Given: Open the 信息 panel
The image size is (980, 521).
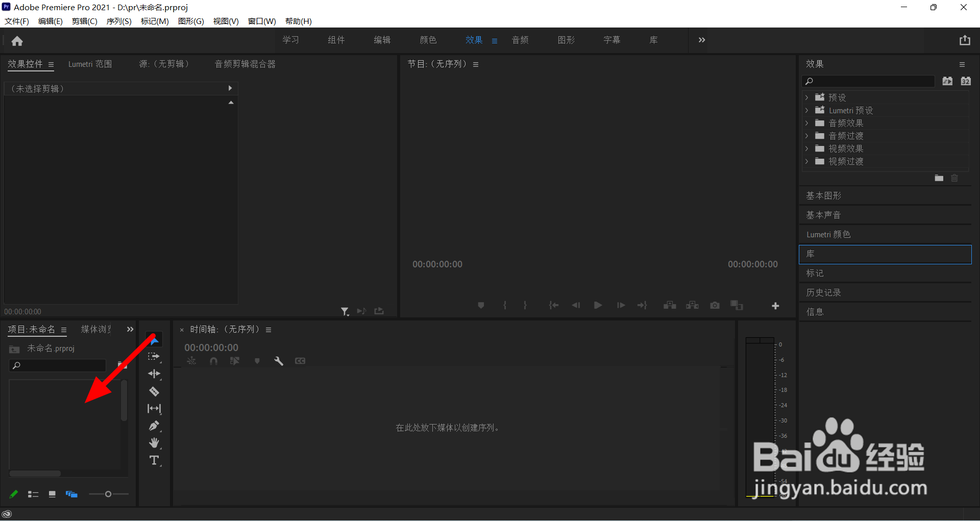Looking at the screenshot, I should coord(885,312).
